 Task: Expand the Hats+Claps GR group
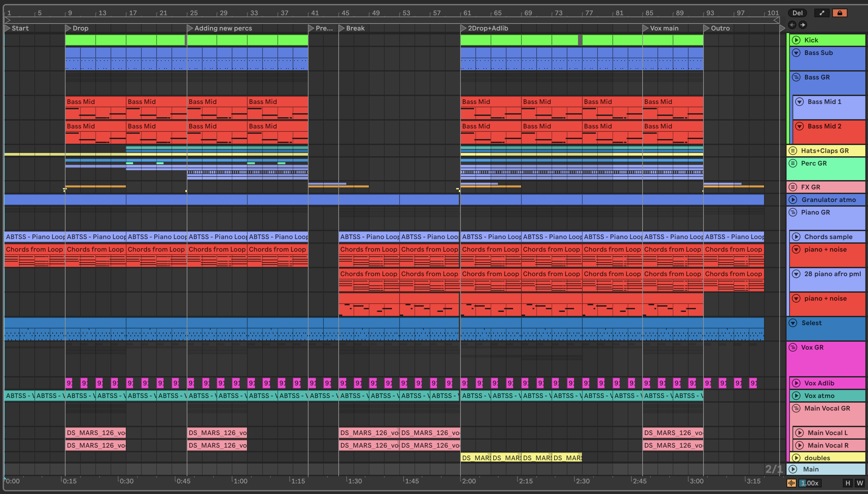point(793,151)
